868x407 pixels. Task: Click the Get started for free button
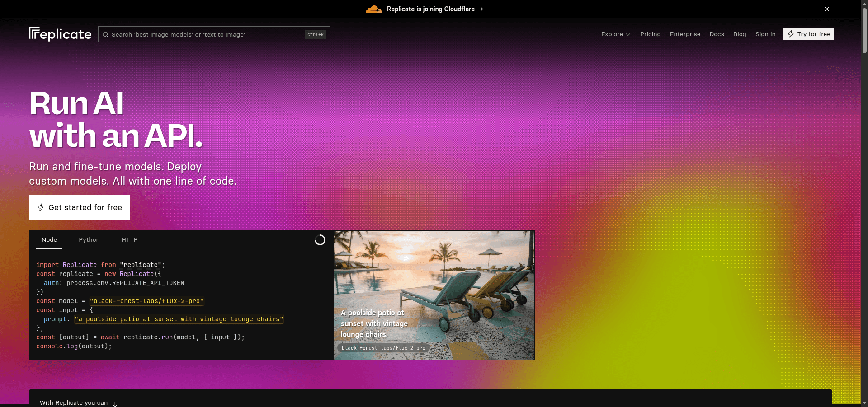[79, 207]
